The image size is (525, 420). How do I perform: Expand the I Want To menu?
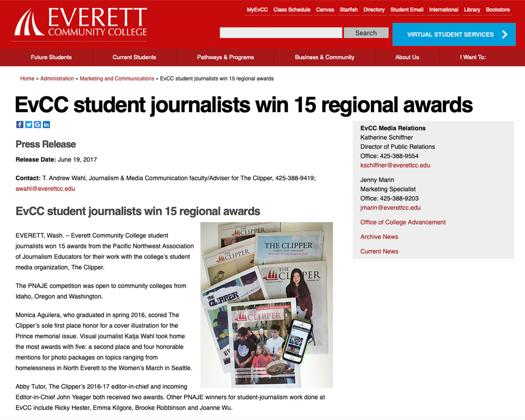coord(472,57)
